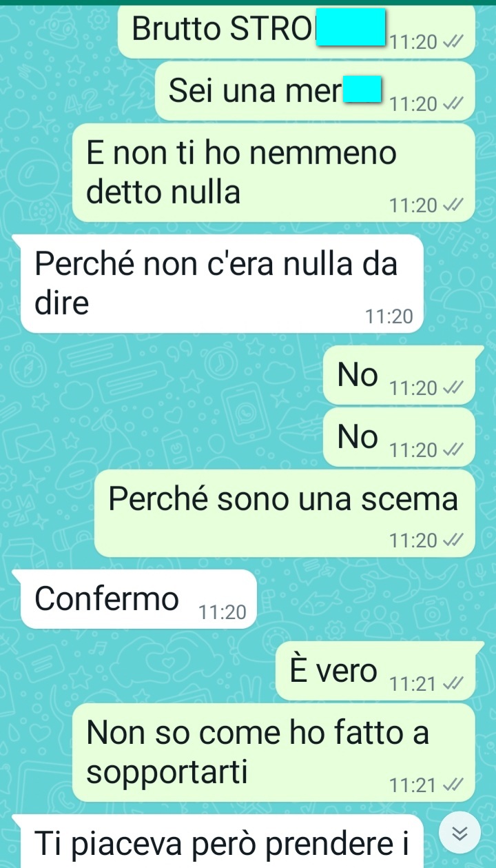Tap the 11:20 timestamp on 'Confermo'
The width and height of the screenshot is (496, 868).
click(x=222, y=612)
